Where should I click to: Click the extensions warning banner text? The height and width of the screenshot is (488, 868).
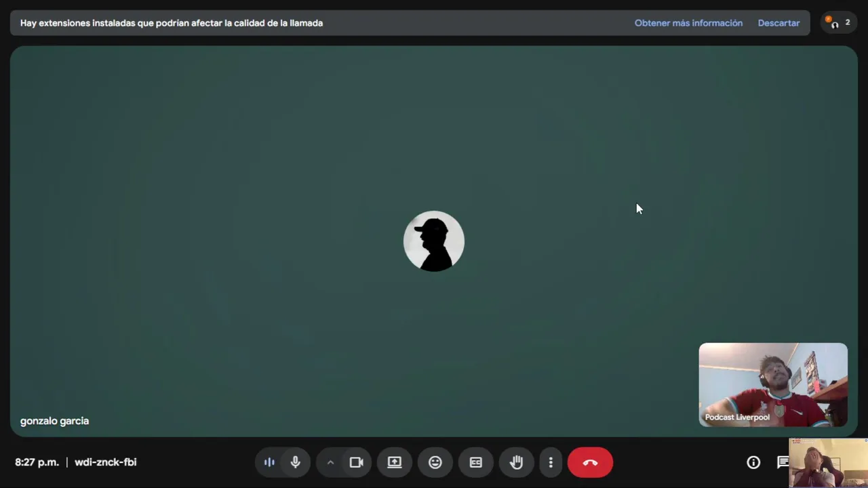coord(172,23)
